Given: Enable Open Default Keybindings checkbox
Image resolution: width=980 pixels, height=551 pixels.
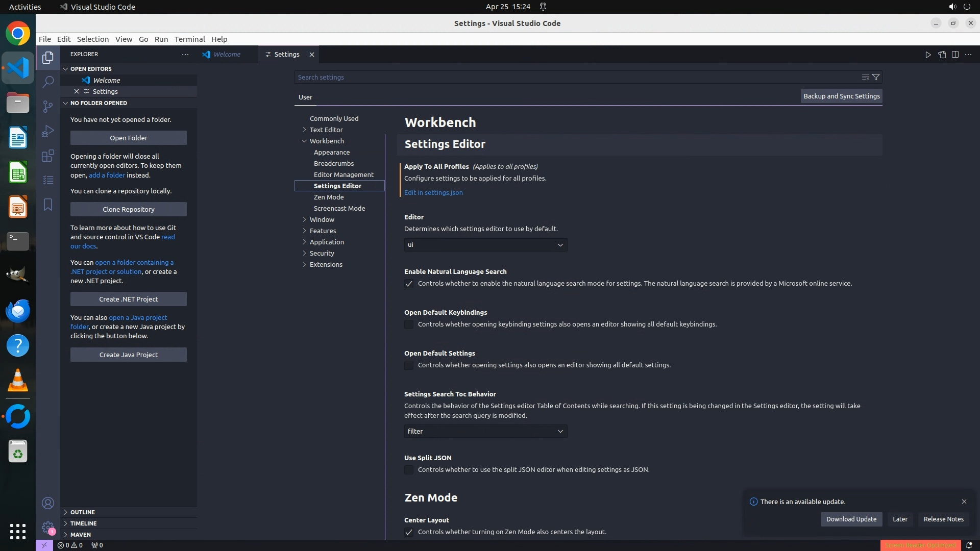Looking at the screenshot, I should [409, 324].
